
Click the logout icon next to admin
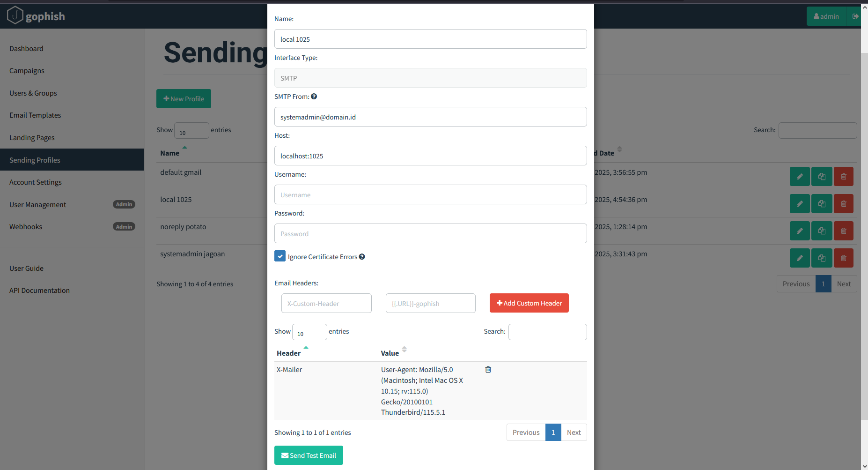pyautogui.click(x=855, y=16)
